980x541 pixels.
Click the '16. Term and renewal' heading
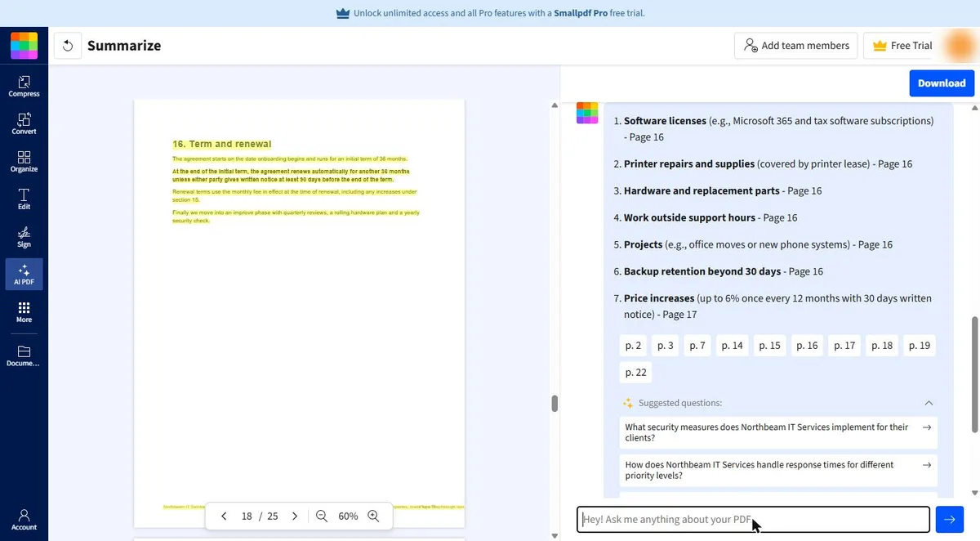tap(222, 144)
